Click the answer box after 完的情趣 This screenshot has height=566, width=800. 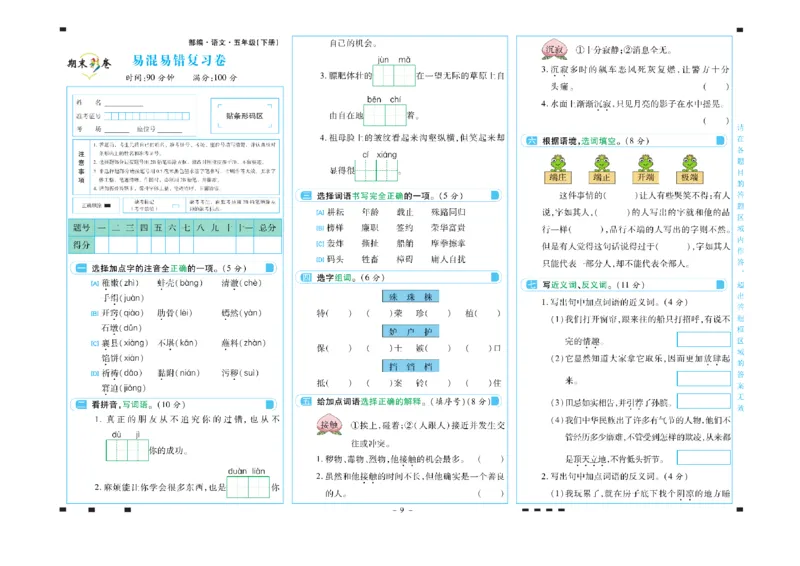click(704, 340)
